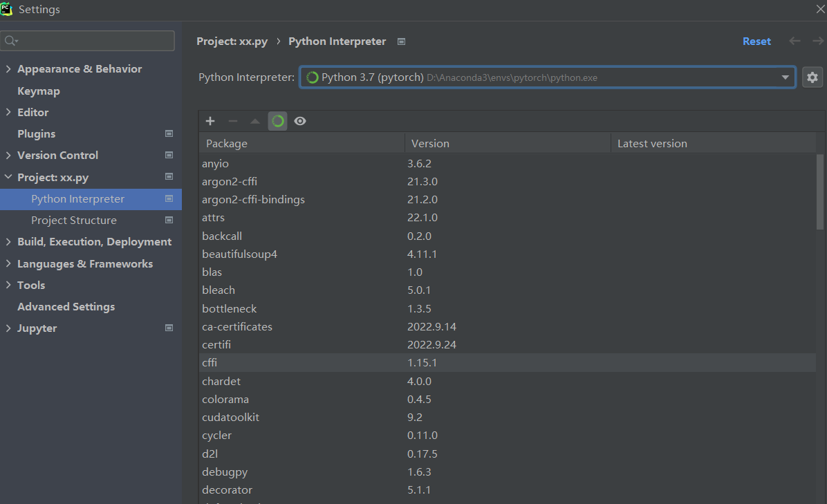
Task: Click the PyCharm logo in title bar
Action: point(6,9)
